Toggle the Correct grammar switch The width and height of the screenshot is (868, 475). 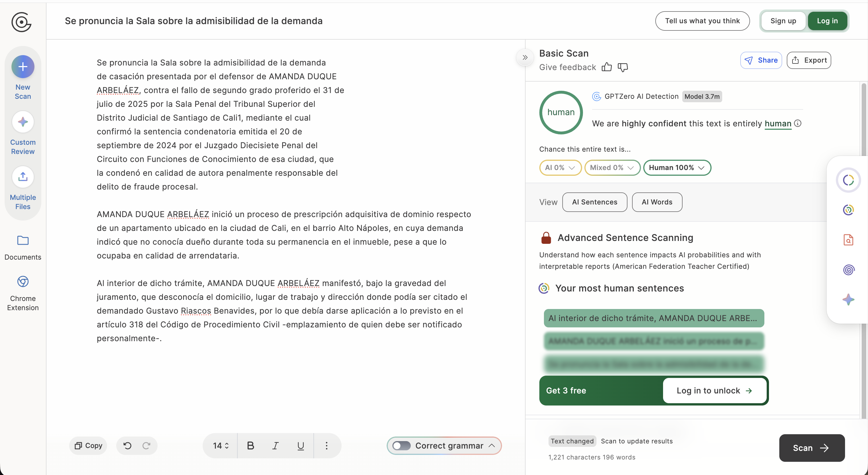tap(401, 446)
